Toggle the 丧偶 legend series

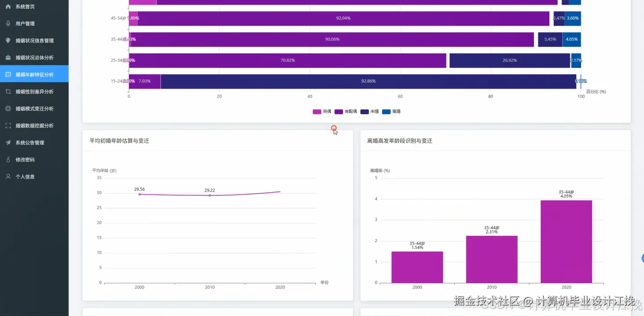(322, 112)
